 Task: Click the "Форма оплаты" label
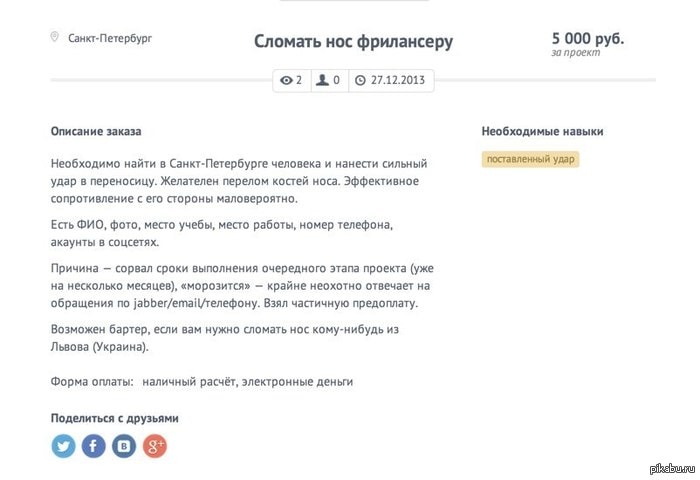coord(91,381)
